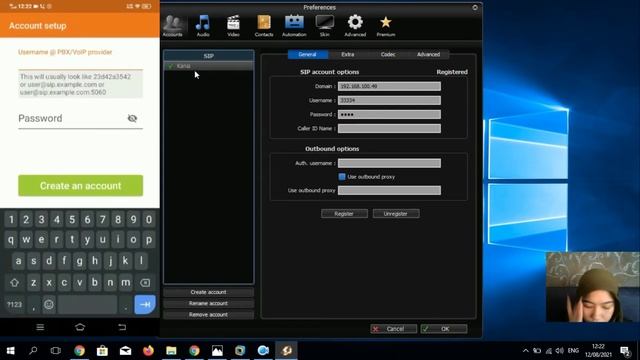Click the Rename account button
The image size is (640, 360).
(x=208, y=303)
